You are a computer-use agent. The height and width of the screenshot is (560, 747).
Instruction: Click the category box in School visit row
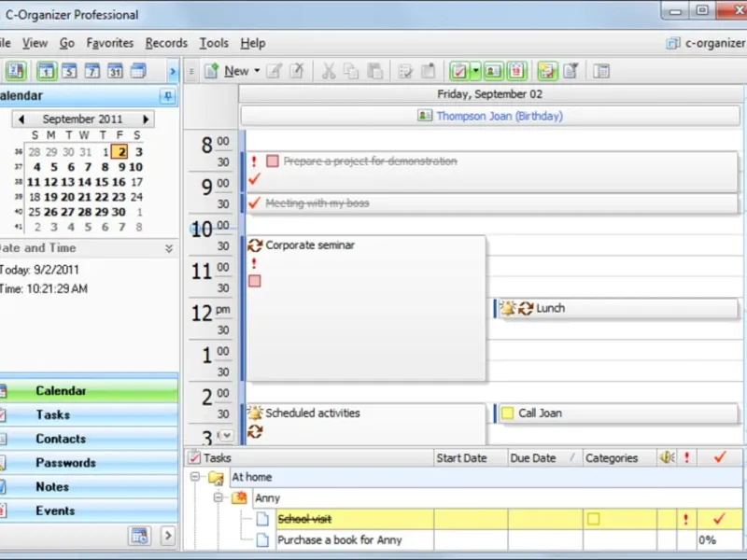coord(593,519)
